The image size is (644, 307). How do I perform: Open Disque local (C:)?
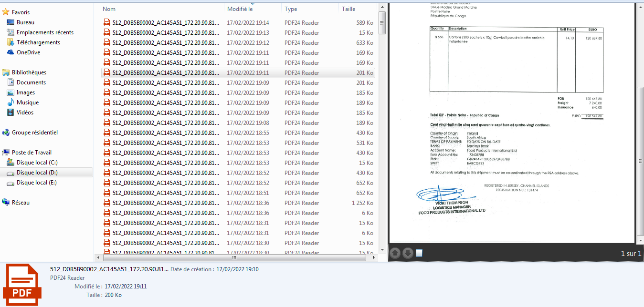tap(37, 163)
